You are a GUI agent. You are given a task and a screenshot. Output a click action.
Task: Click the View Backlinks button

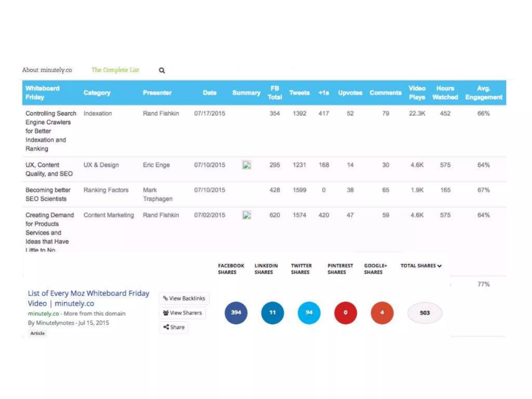(184, 298)
